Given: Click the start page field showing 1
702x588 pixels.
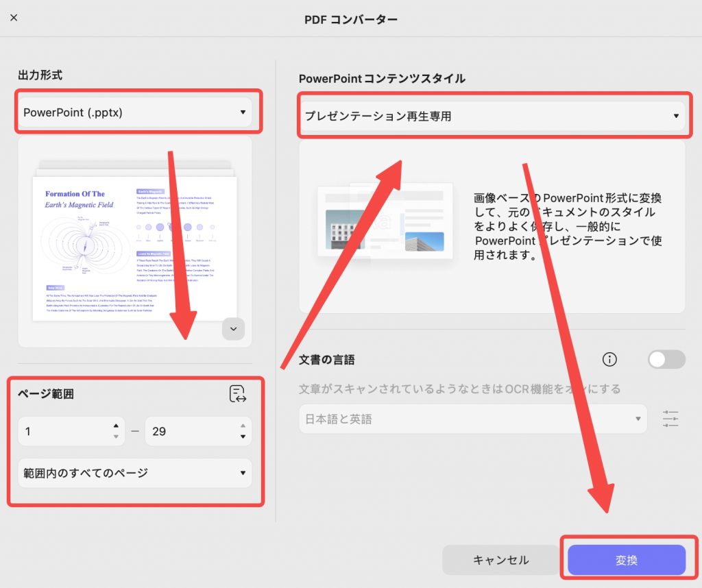Looking at the screenshot, I should [71, 431].
